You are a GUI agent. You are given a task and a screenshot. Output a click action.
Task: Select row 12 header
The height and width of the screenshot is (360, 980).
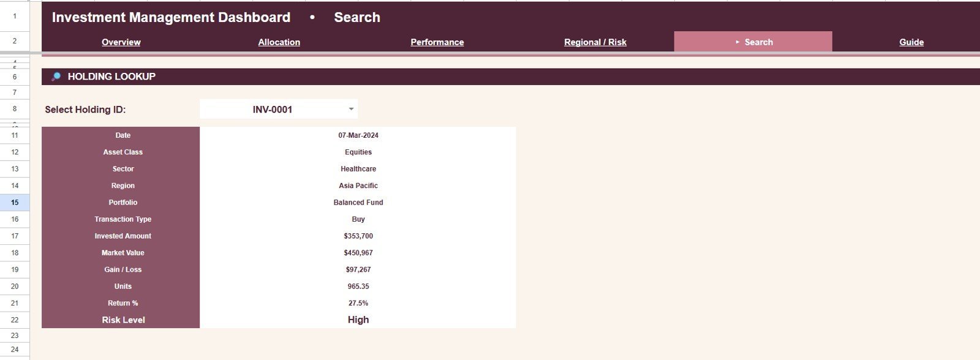click(15, 152)
